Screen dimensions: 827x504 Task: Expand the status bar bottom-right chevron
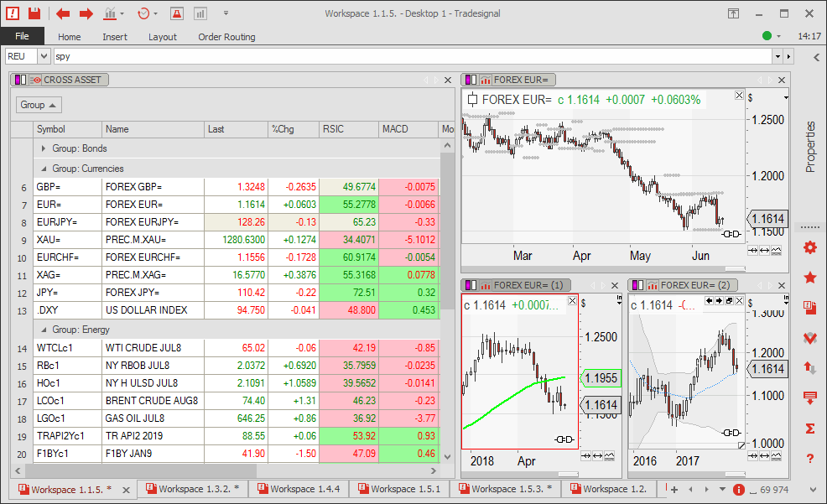[813, 490]
